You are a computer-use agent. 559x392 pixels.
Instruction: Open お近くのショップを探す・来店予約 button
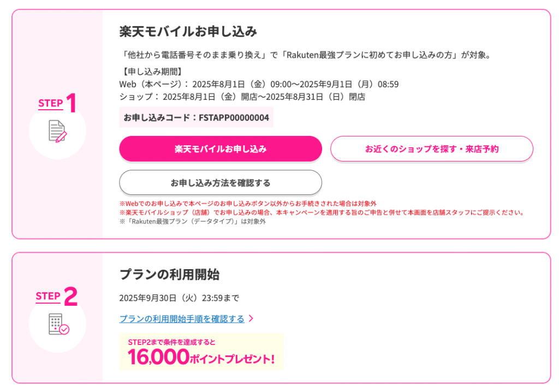(432, 149)
